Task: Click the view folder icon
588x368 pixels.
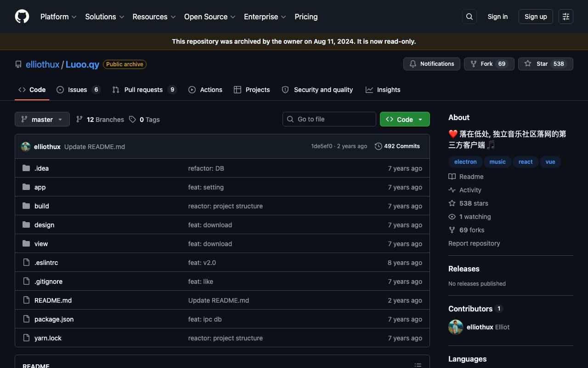Action: click(26, 244)
